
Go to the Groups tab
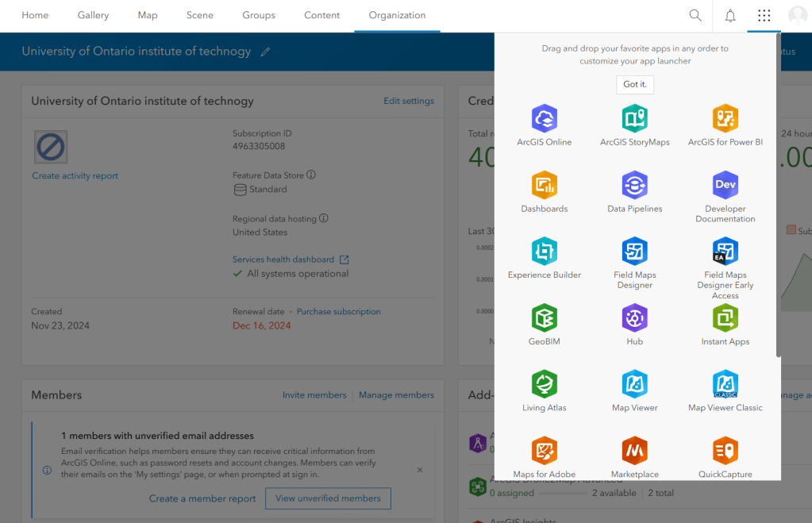259,16
